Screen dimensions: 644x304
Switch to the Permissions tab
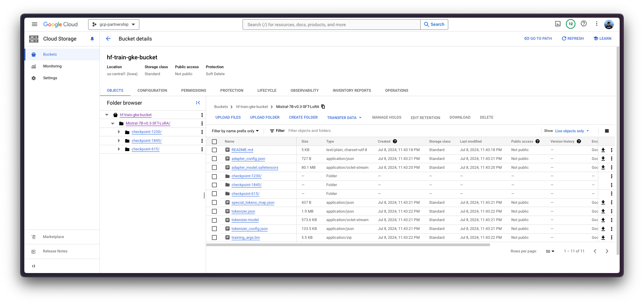pos(194,90)
